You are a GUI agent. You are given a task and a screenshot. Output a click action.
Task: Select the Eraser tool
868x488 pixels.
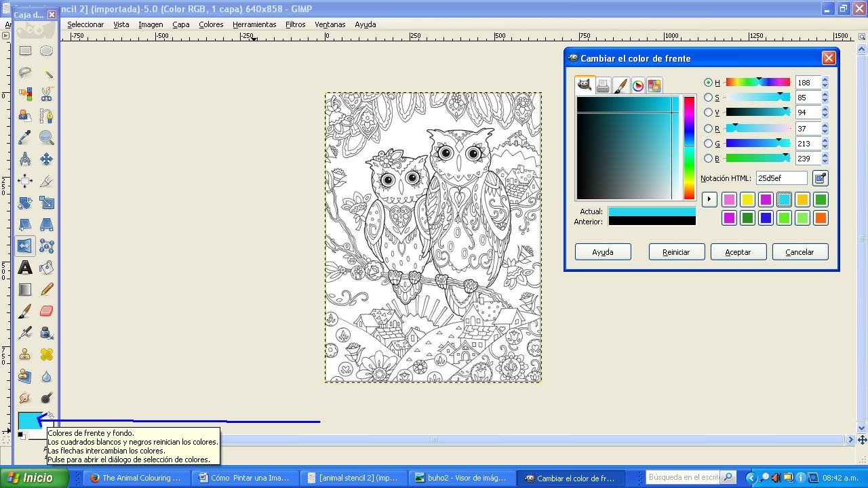[46, 311]
